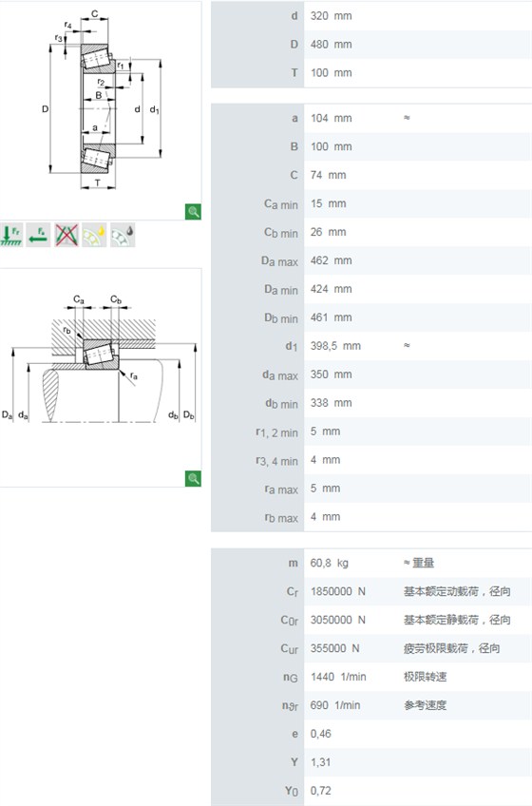
Task: Select the d 320 mm value
Action: (331, 16)
